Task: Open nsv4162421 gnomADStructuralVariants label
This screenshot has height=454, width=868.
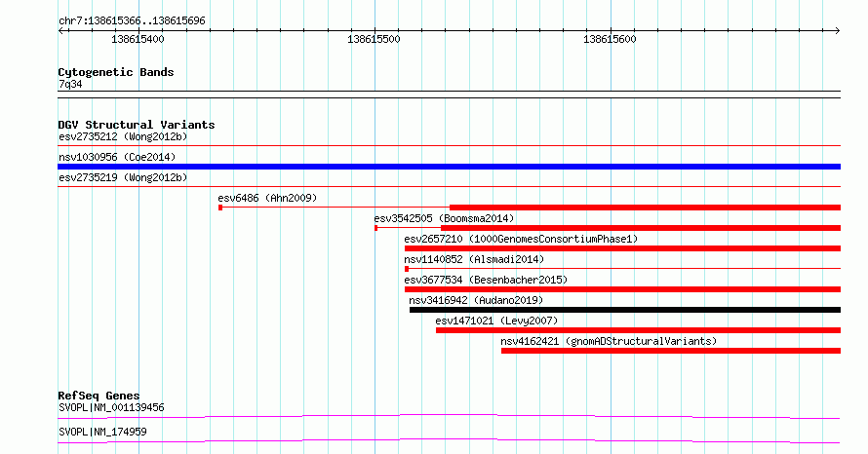Action: (x=609, y=341)
